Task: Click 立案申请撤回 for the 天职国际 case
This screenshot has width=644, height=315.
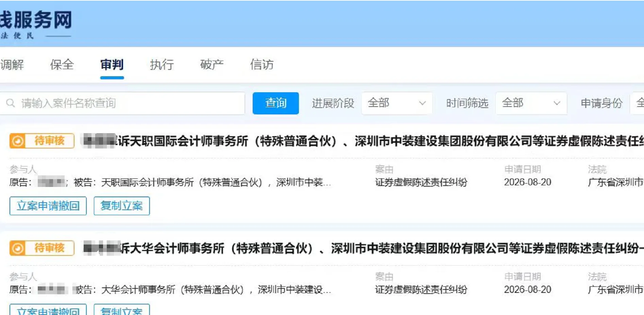Action: click(48, 206)
